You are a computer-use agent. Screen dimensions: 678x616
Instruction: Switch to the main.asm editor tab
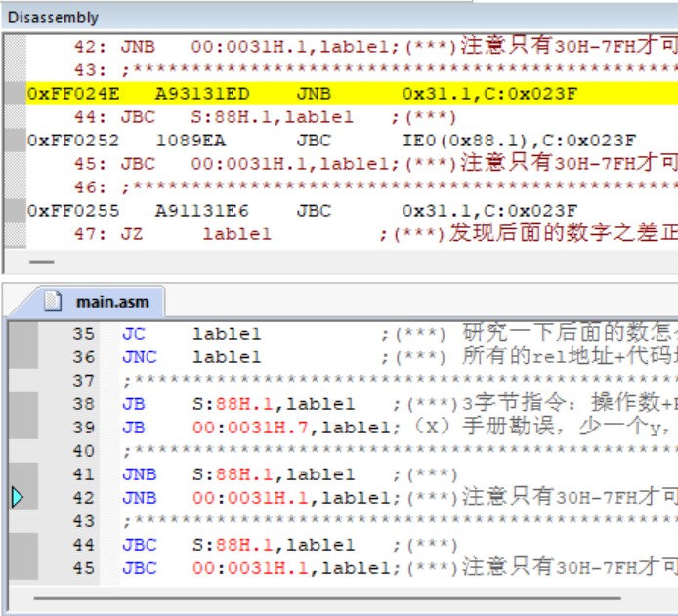(x=99, y=302)
